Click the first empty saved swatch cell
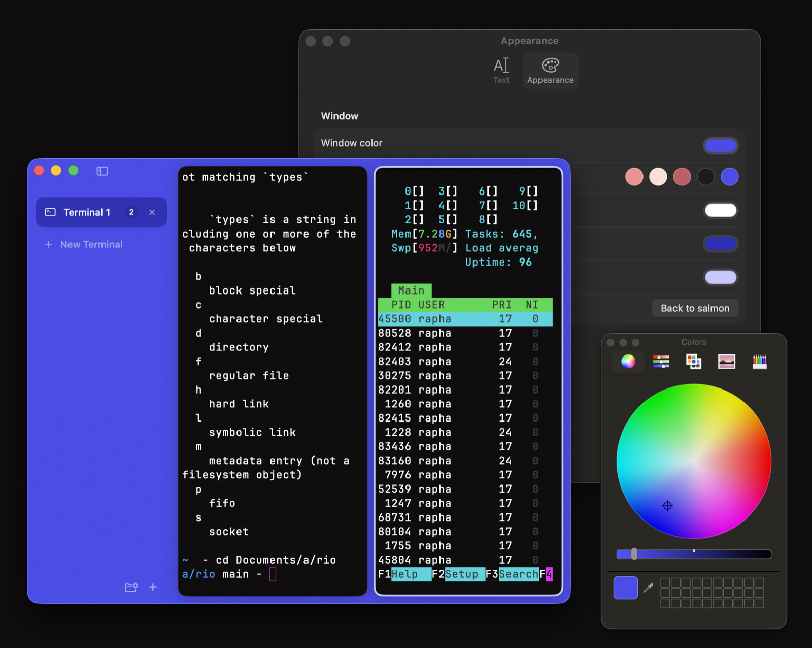812x648 pixels. coord(665,582)
